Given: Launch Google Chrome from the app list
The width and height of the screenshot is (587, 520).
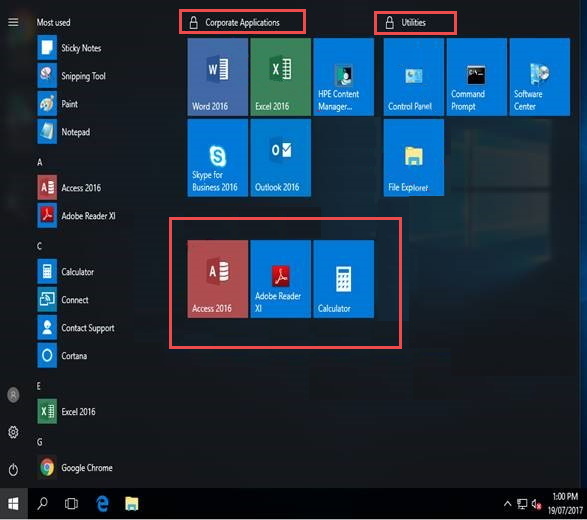Looking at the screenshot, I should (75, 468).
